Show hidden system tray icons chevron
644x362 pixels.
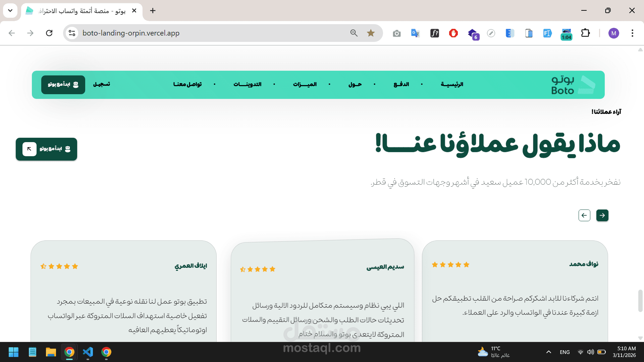click(549, 352)
